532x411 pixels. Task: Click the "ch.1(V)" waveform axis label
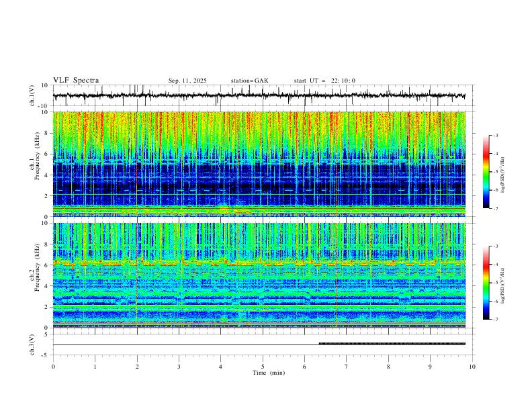pyautogui.click(x=32, y=95)
